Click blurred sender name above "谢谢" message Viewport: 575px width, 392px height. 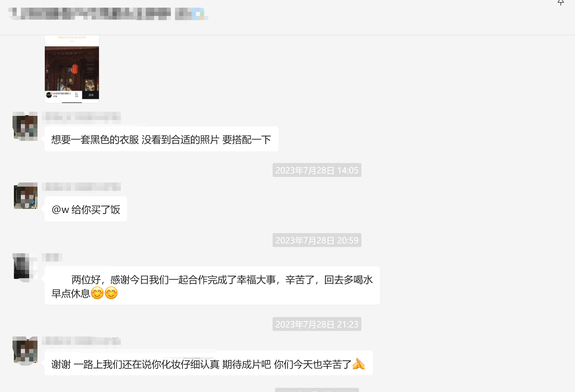click(81, 341)
